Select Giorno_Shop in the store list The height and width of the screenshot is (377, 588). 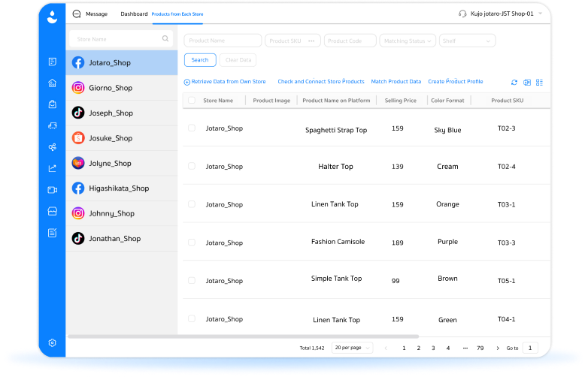[122, 88]
